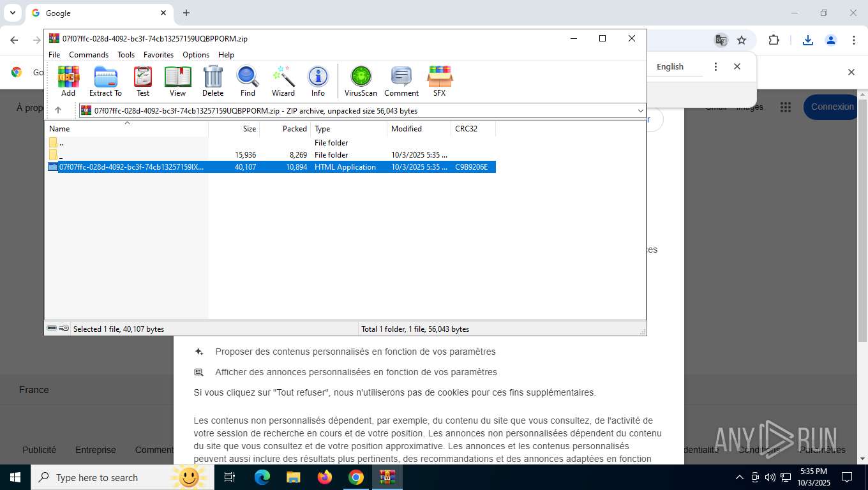Click the 40,107 size value
Image resolution: width=868 pixels, height=490 pixels.
pos(246,167)
